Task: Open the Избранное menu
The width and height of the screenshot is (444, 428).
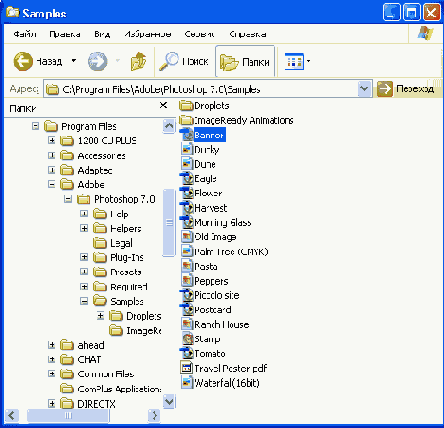Action: [148, 34]
